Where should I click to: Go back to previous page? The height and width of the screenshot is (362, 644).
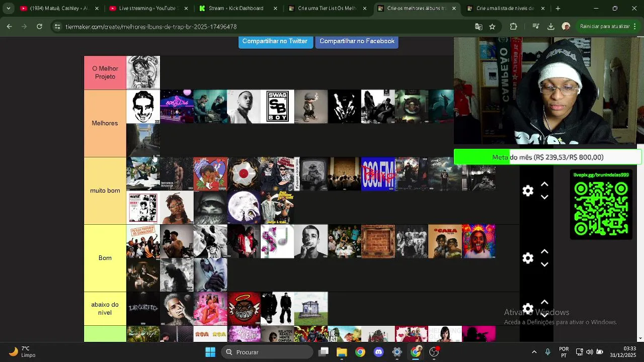pyautogui.click(x=10, y=27)
